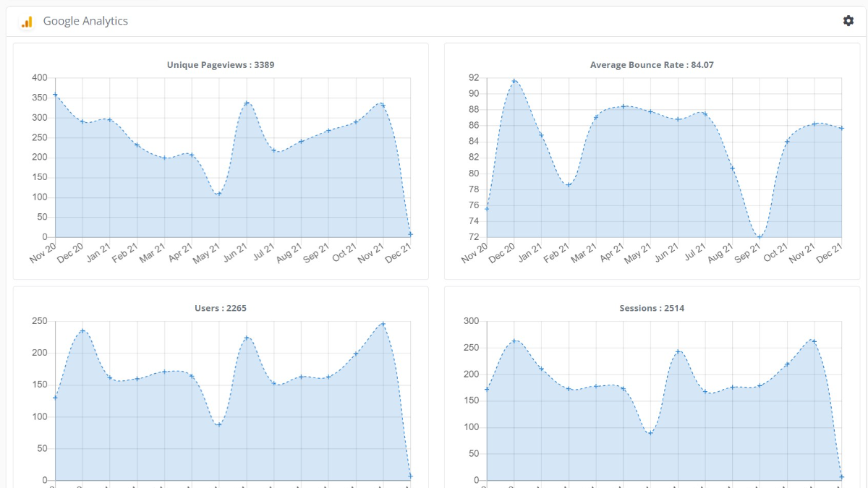
Task: Select the May 21 low point in Unique Pageviews
Action: coord(218,194)
